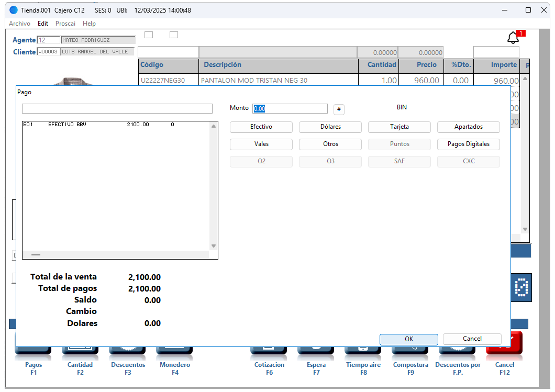Minimize the Tienda.001 window

tap(505, 10)
